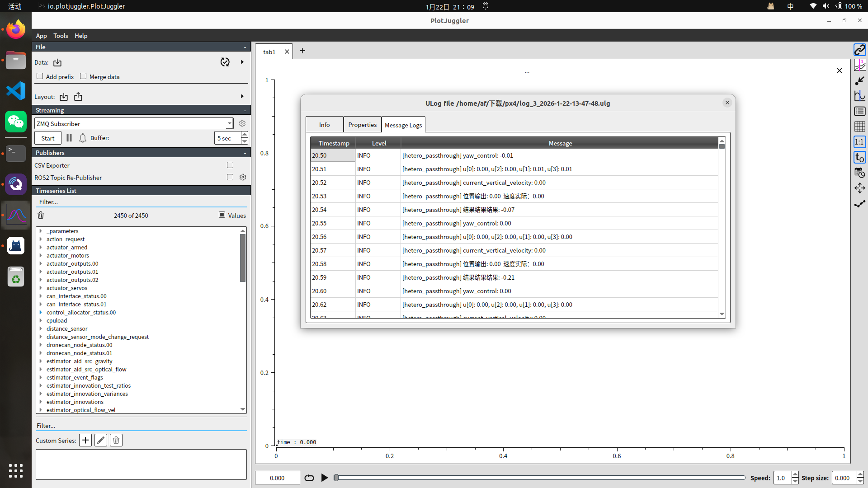868x488 pixels.
Task: Expand the actuator_motors tree item
Action: click(41, 256)
